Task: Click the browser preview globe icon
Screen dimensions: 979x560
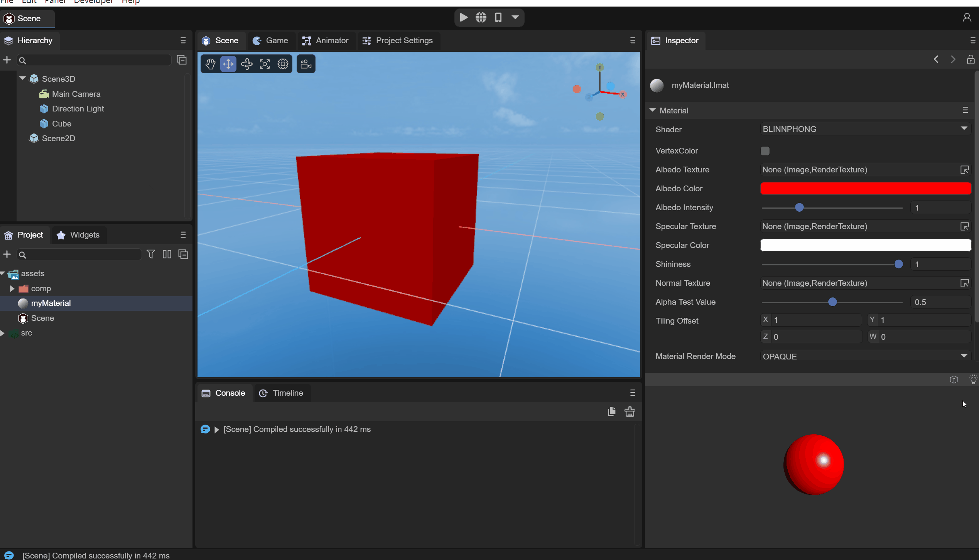Action: click(x=481, y=18)
